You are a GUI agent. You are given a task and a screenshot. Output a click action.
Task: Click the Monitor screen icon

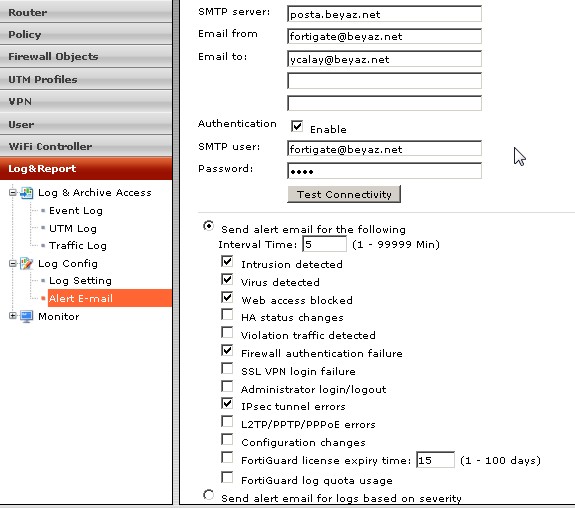click(x=26, y=317)
